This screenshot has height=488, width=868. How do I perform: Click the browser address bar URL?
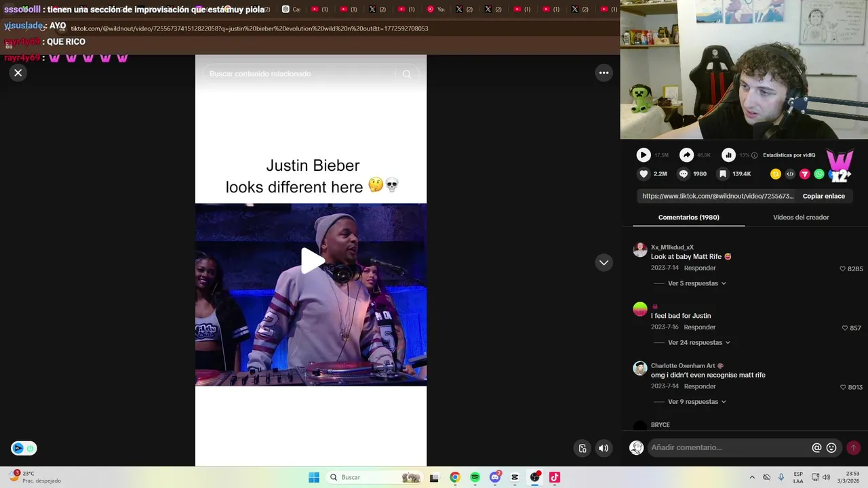pyautogui.click(x=249, y=28)
